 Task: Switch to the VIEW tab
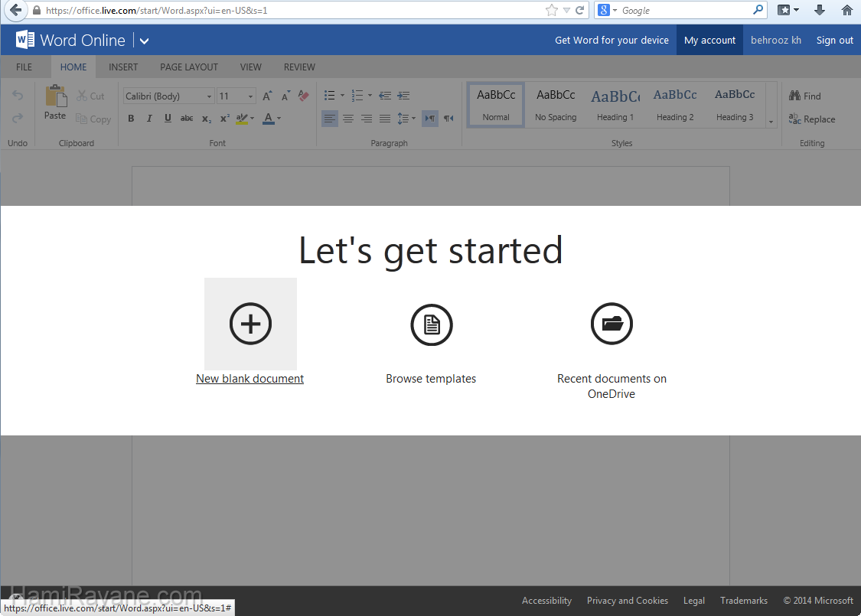(251, 67)
